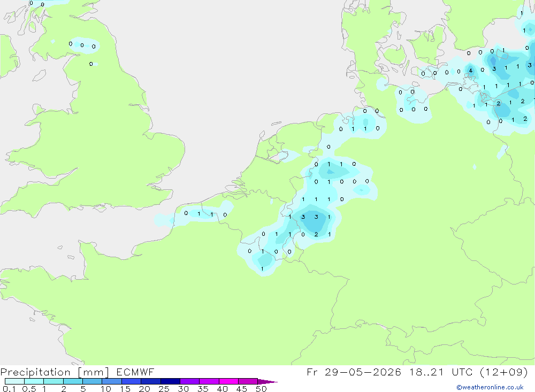The image size is (535, 392).
Task: Click the "20" legend scale label
Action: click(144, 389)
